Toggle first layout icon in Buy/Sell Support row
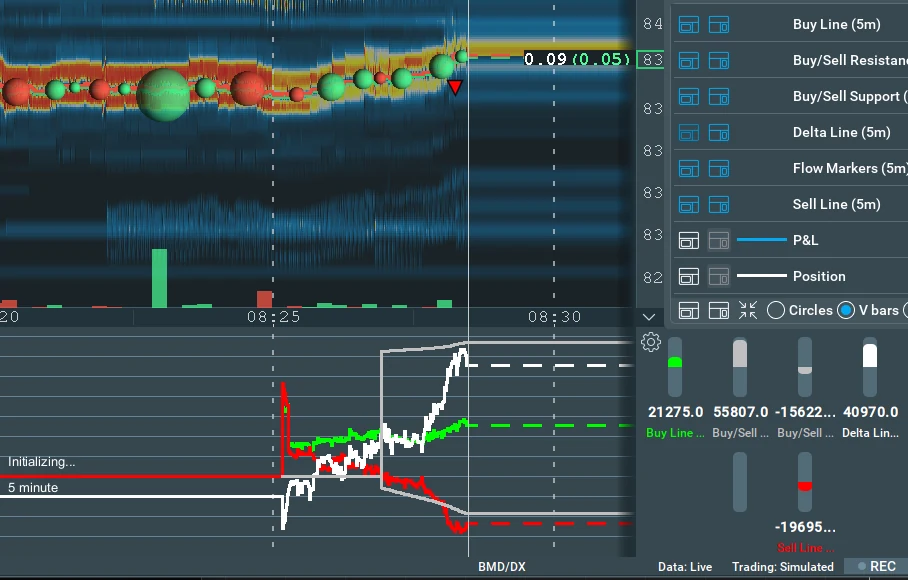 point(689,97)
